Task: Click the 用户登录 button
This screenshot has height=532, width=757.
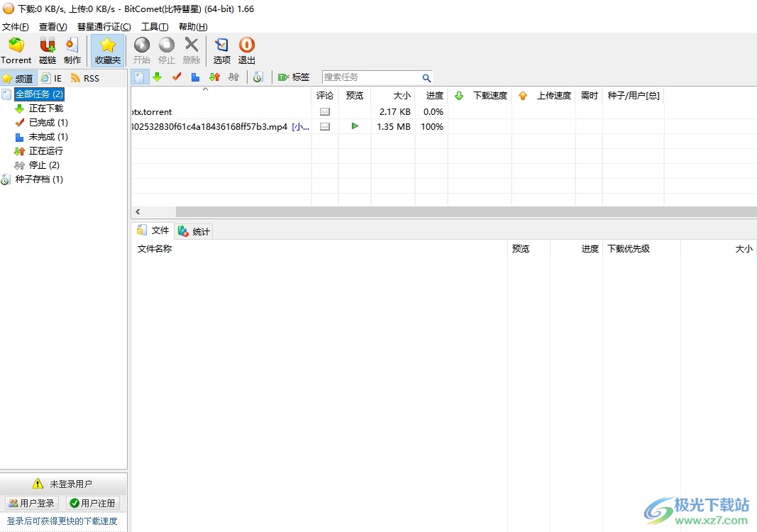Action: coord(32,503)
